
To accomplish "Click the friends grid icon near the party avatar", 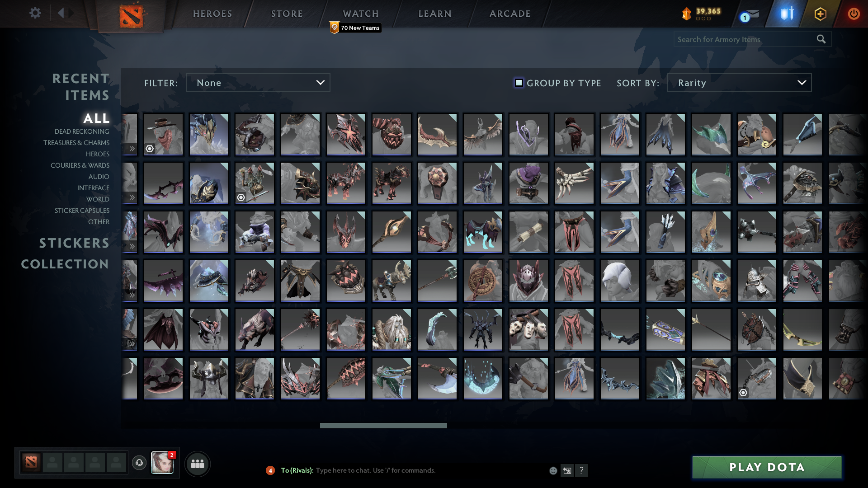I will (x=197, y=463).
